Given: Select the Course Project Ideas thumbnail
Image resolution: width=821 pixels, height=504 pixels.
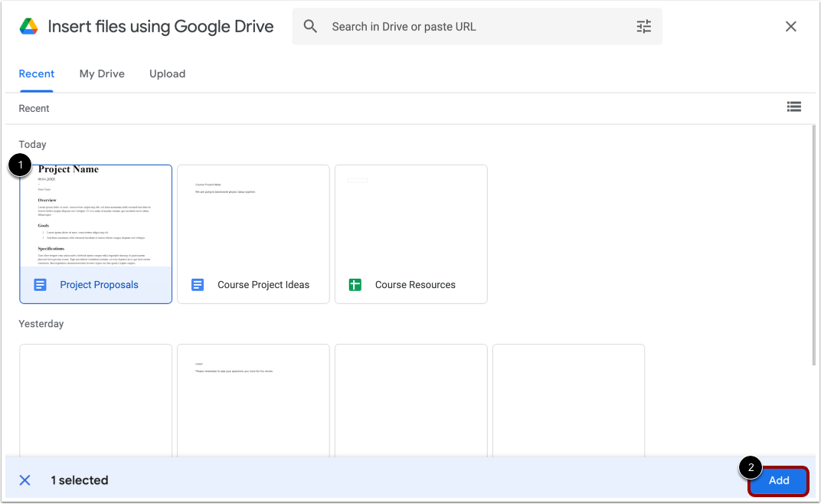Looking at the screenshot, I should click(x=253, y=222).
